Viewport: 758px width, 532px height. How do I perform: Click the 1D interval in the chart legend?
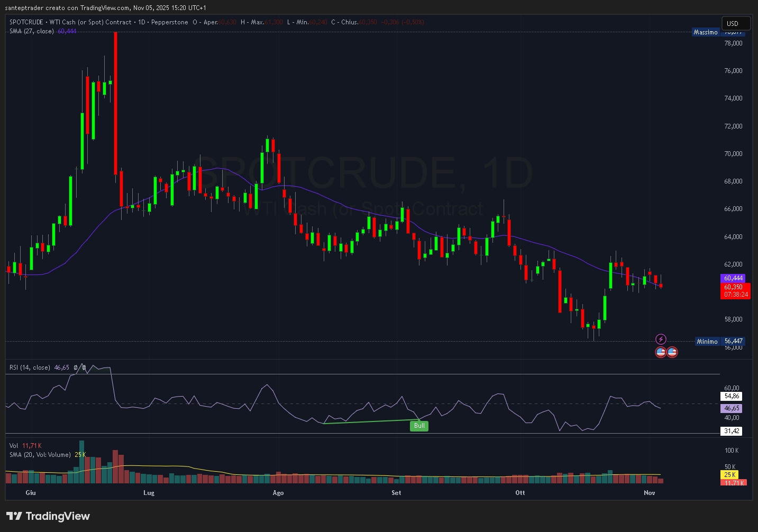tap(141, 22)
